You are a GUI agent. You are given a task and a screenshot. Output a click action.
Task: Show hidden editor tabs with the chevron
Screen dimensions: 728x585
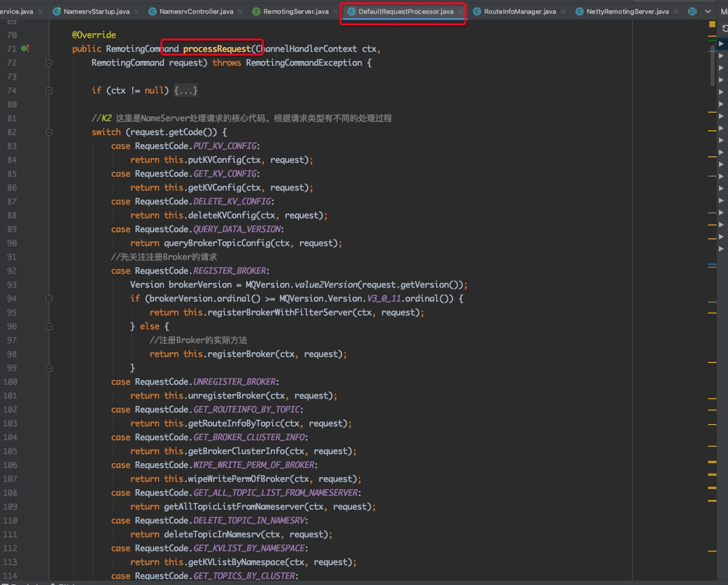(708, 11)
